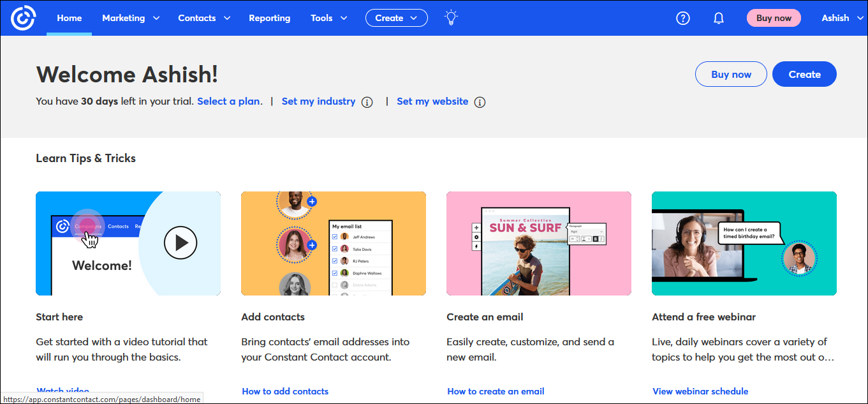Play the Welcome video tutorial
The width and height of the screenshot is (868, 404).
click(180, 243)
